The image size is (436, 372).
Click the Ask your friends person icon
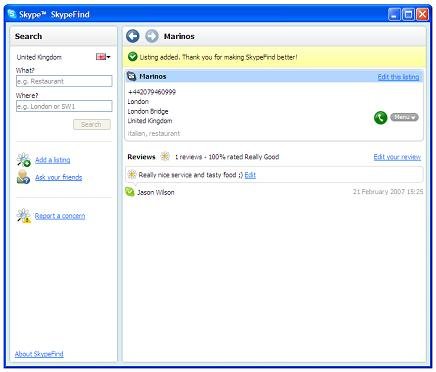pyautogui.click(x=23, y=177)
